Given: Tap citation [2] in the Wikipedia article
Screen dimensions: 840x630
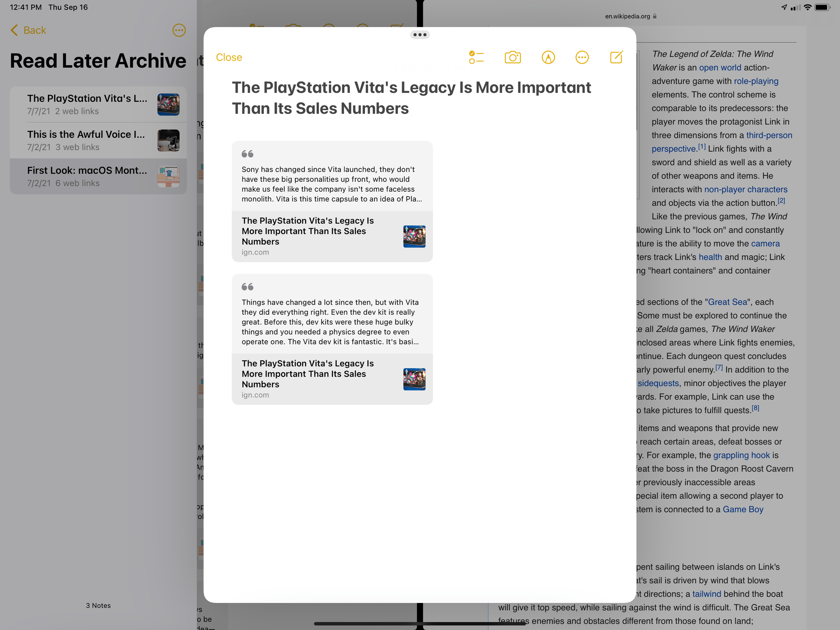Looking at the screenshot, I should (x=781, y=201).
